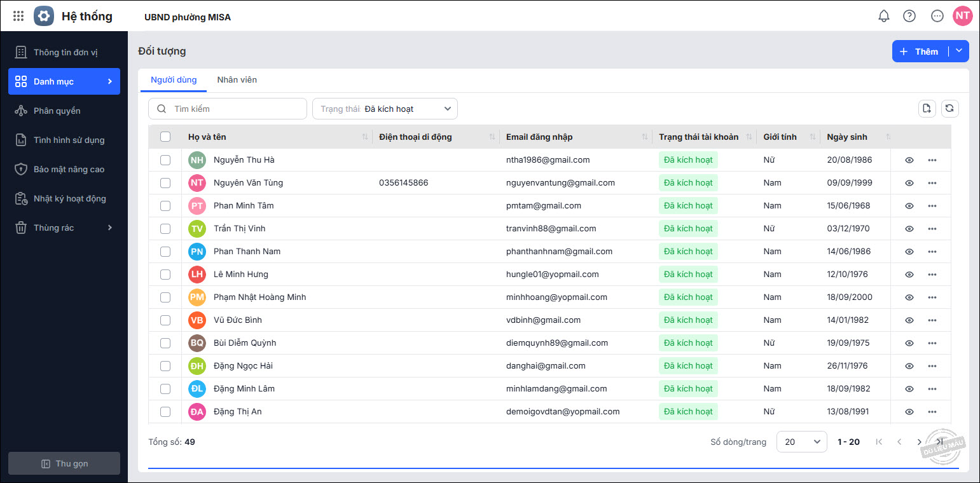Open the app launcher grid icon
Viewport: 980px width, 483px height.
(18, 17)
